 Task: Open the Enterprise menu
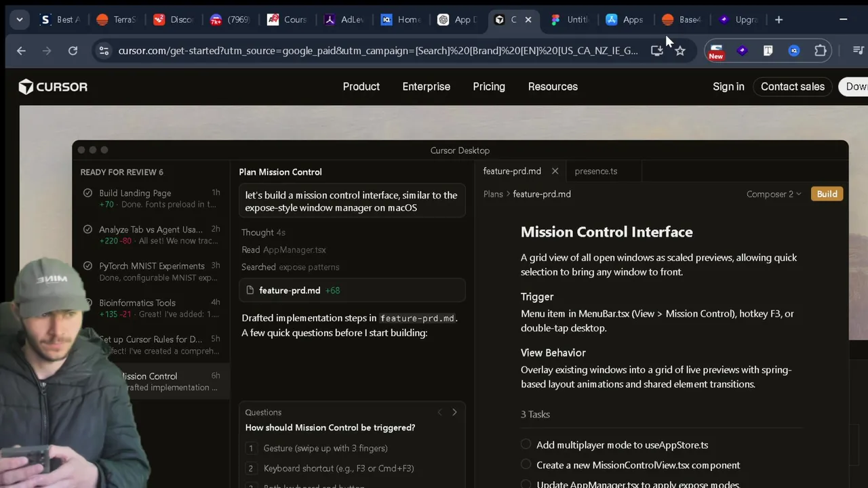coord(427,87)
